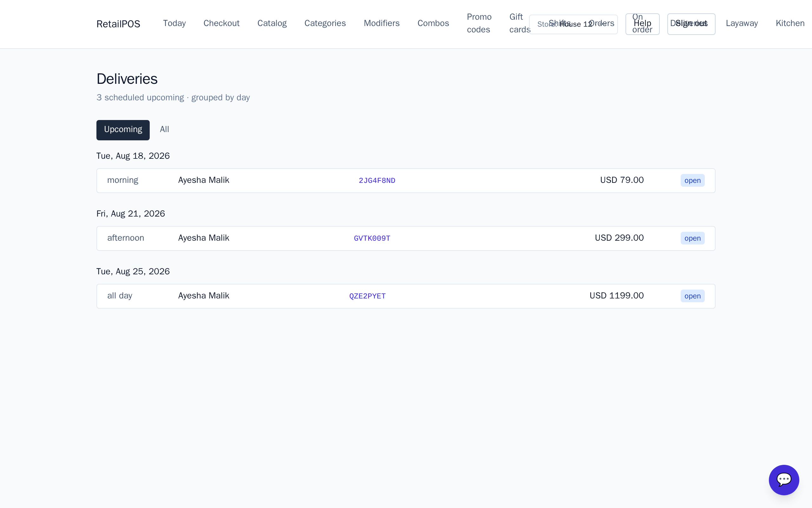This screenshot has height=508, width=812.
Task: Navigate to Catalog
Action: coord(272,23)
